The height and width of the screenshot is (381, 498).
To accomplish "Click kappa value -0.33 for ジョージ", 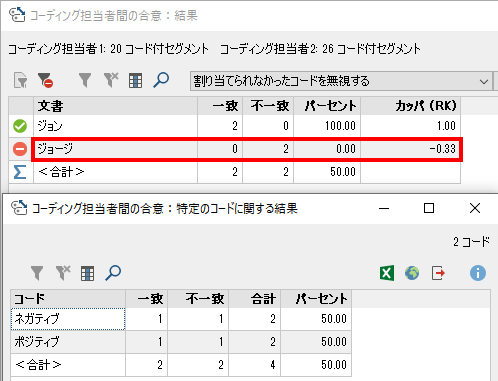I will tap(443, 149).
